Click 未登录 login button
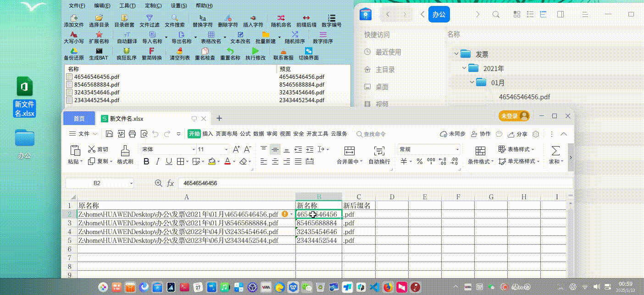 [514, 116]
